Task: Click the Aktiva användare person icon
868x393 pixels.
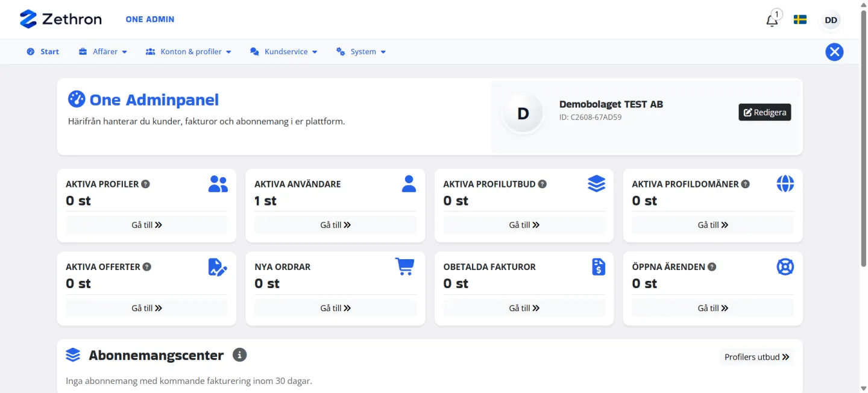Action: pos(409,184)
